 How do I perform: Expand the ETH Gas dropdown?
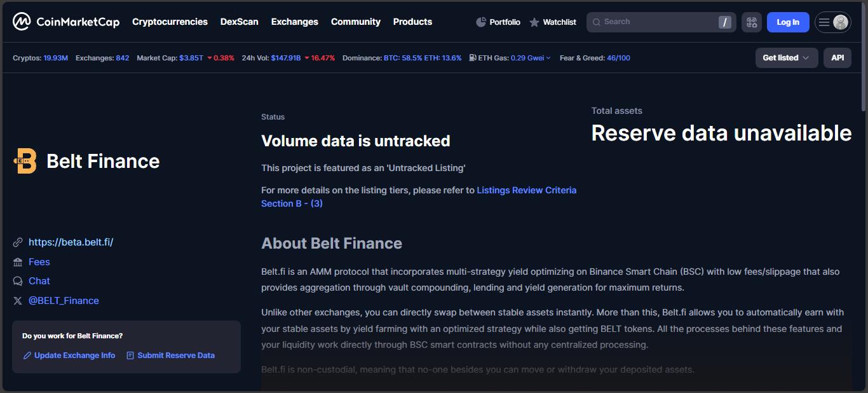548,58
